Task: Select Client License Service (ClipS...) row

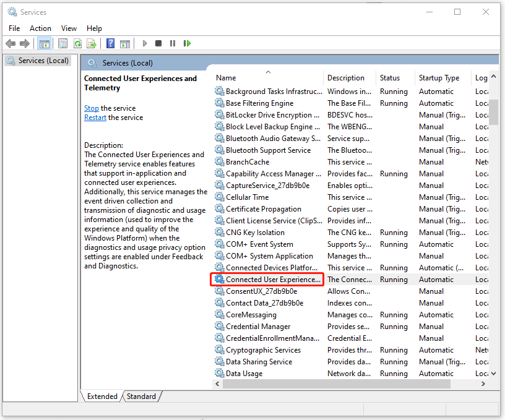Action: coord(351,220)
